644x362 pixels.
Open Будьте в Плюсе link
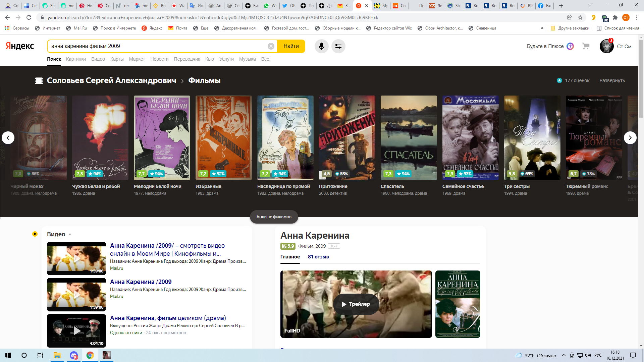(545, 46)
